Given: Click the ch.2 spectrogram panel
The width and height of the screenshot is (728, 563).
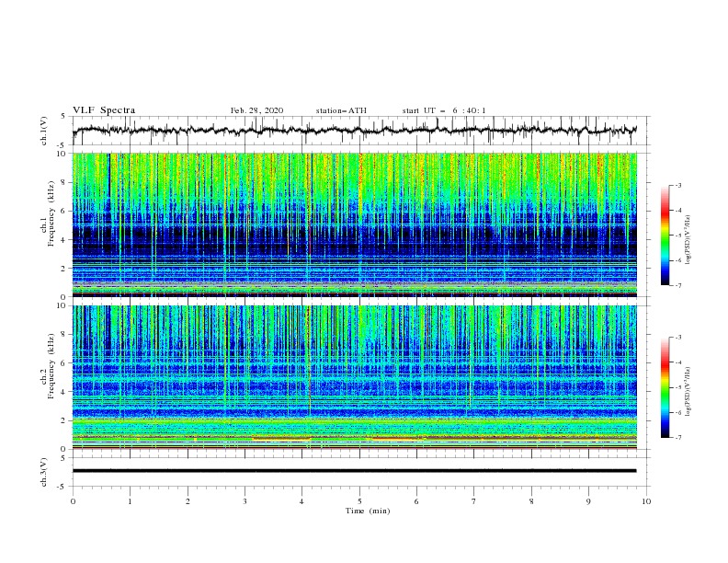Looking at the screenshot, I should tap(355, 377).
